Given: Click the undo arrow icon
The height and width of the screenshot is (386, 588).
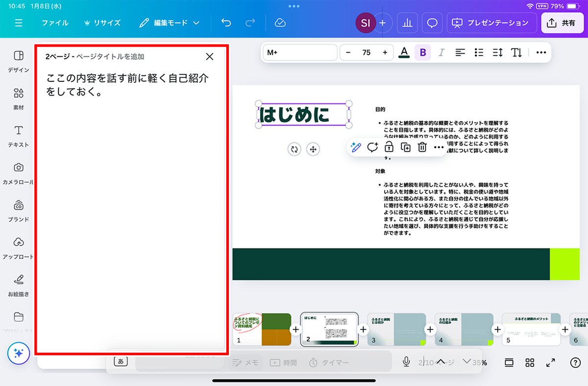Looking at the screenshot, I should point(226,23).
